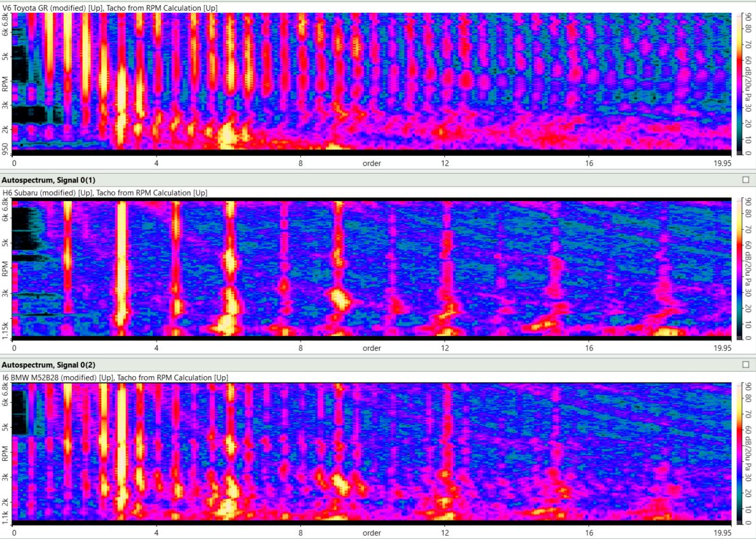Select the RPM axis label on BMW plot
This screenshot has width=756, height=539.
click(x=6, y=452)
